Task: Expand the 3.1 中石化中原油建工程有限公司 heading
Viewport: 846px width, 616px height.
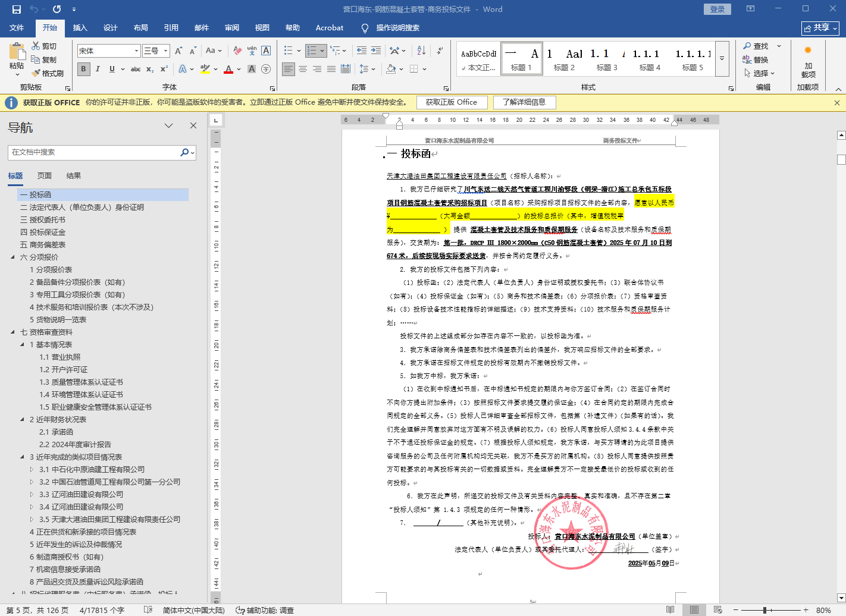Action: (x=32, y=470)
